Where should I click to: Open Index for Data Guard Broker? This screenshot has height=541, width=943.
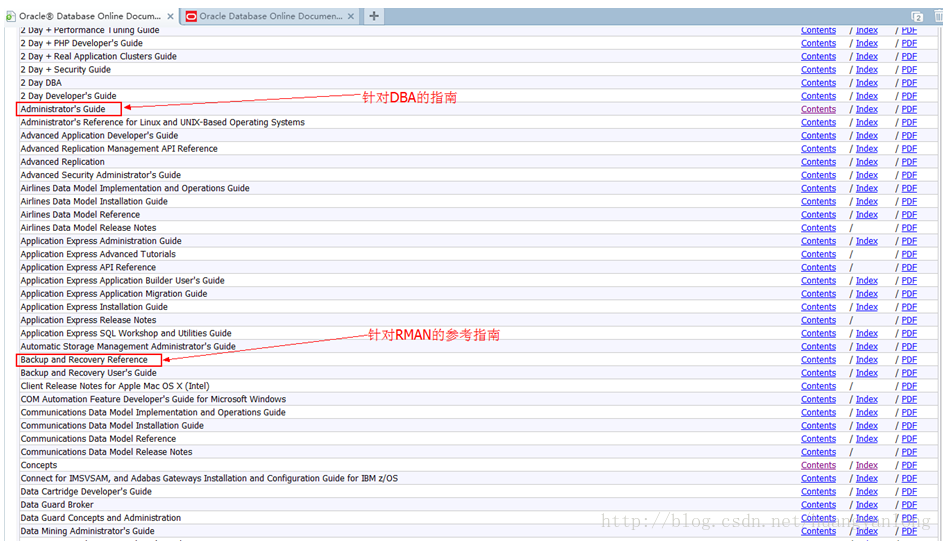(867, 505)
